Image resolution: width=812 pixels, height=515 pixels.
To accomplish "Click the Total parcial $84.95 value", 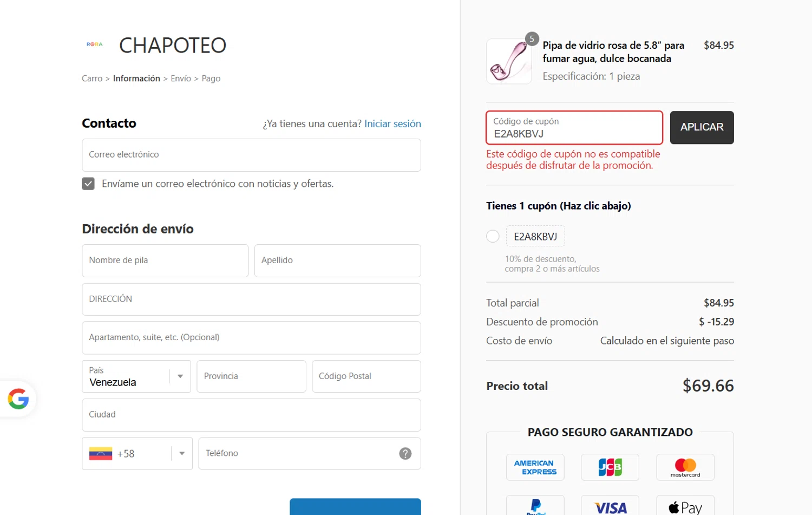I will click(x=719, y=303).
